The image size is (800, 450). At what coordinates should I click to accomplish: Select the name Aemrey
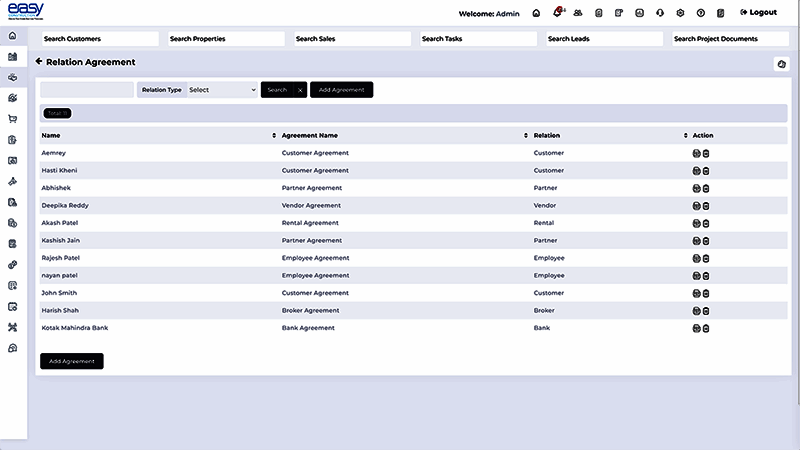click(54, 153)
